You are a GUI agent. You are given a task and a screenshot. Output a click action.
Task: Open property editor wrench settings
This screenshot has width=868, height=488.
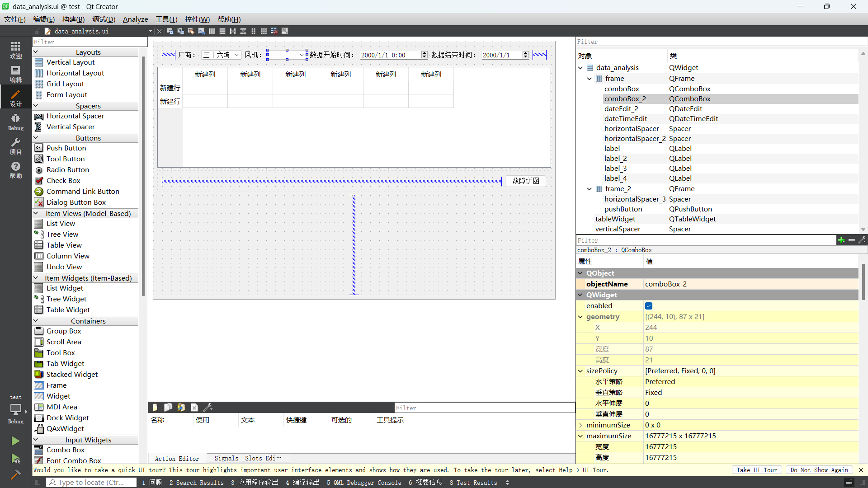pos(862,240)
